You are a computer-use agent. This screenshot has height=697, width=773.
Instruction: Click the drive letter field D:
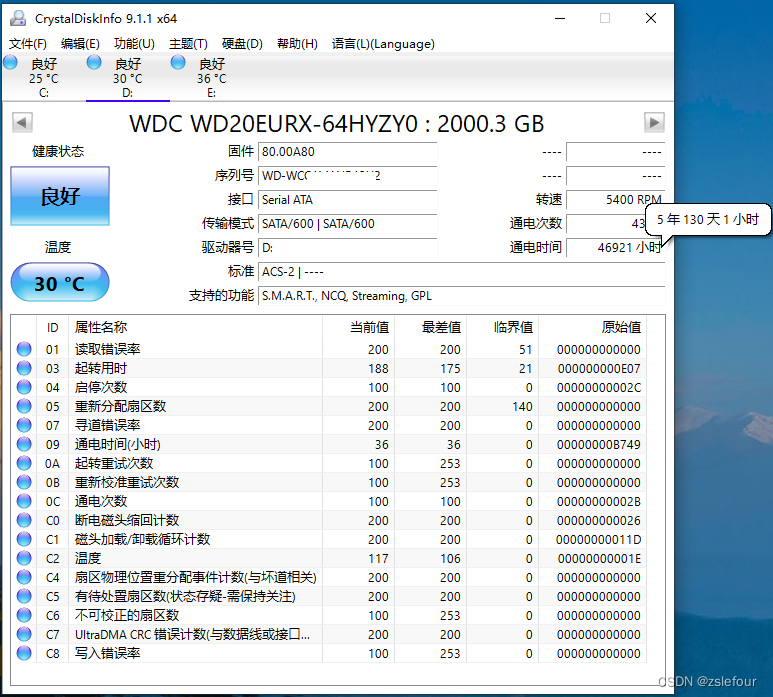pos(348,247)
